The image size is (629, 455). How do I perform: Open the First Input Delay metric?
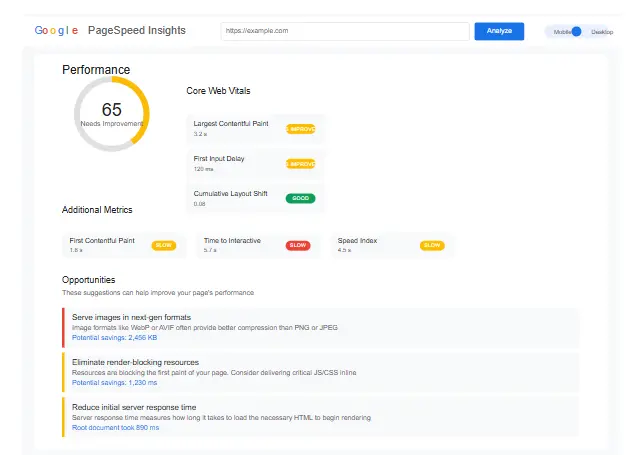click(x=256, y=163)
